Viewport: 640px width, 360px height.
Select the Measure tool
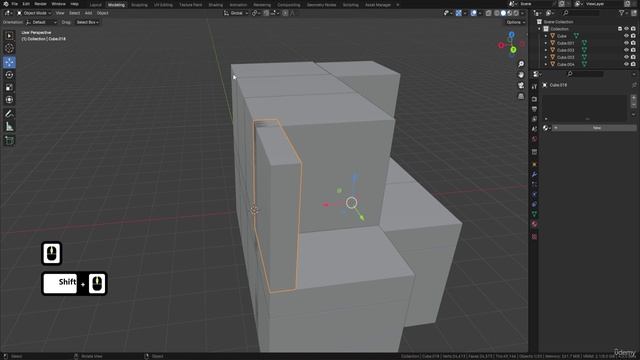[9, 127]
